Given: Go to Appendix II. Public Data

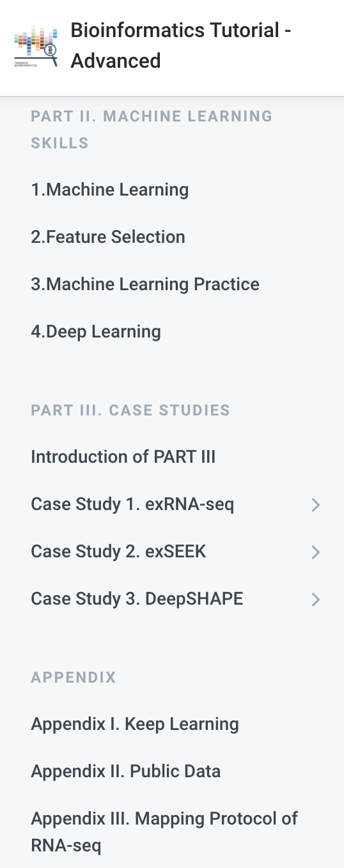Looking at the screenshot, I should (x=126, y=771).
